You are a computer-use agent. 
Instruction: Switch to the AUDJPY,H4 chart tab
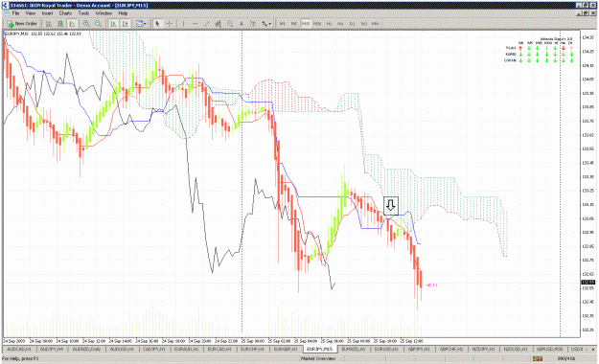(52, 349)
